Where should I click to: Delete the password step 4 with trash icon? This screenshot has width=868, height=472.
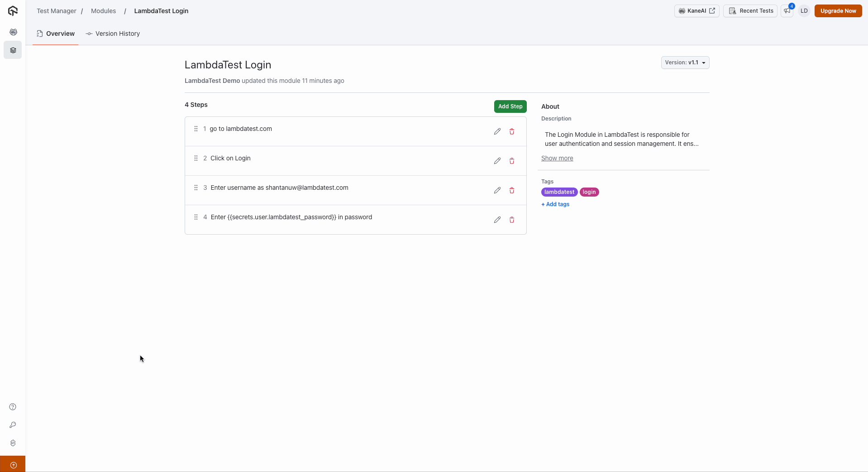(512, 220)
